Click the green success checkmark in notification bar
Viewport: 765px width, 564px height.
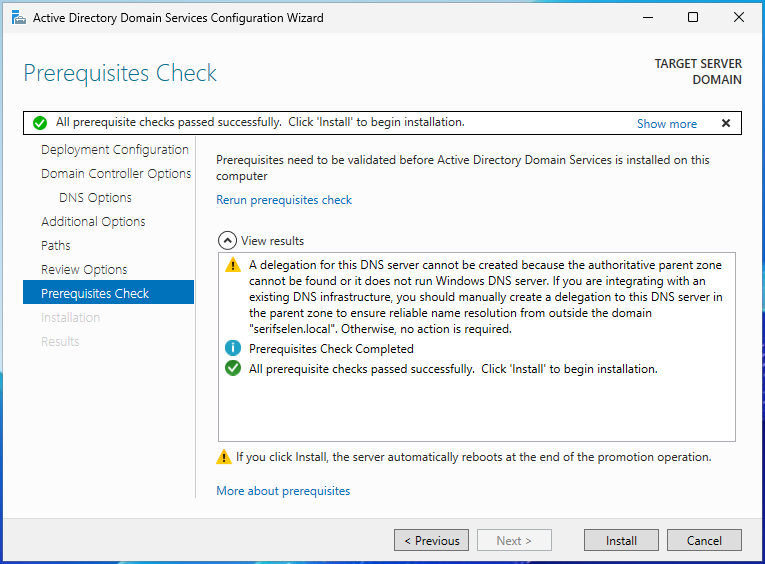40,123
